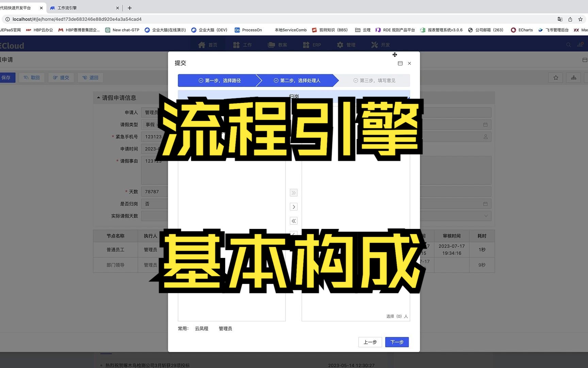Click the 耗时 column header
Image resolution: width=588 pixels, height=368 pixels.
click(x=482, y=236)
